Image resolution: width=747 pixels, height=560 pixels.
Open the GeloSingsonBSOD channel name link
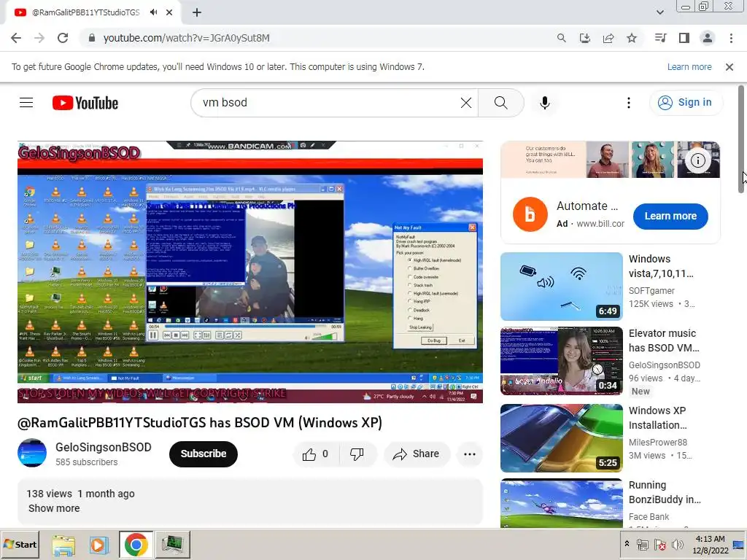point(104,447)
